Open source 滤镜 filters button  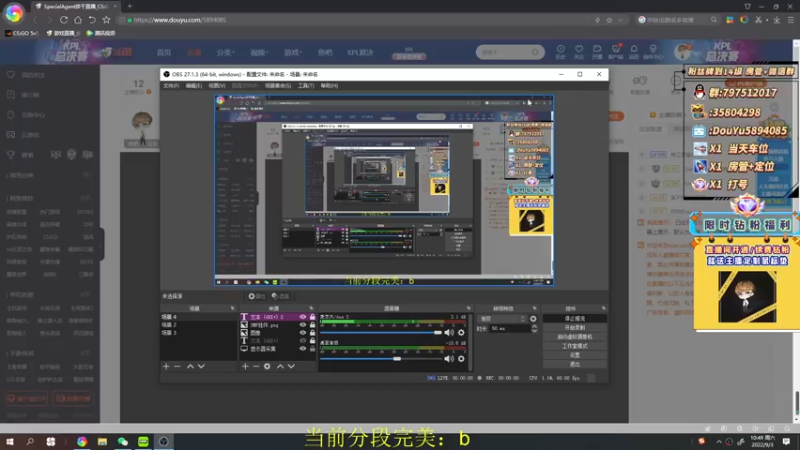click(280, 296)
